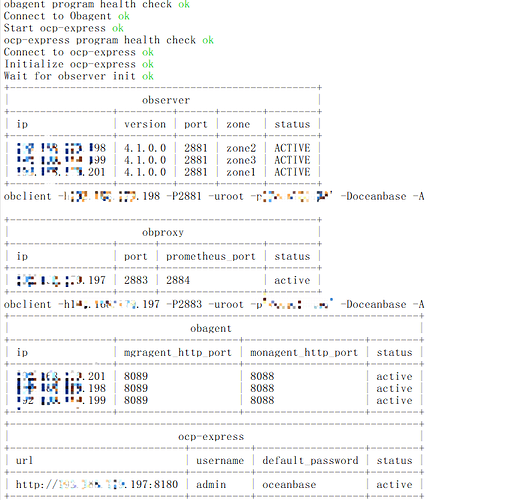
Task: Select the 'port' header in observer table
Action: click(x=196, y=124)
